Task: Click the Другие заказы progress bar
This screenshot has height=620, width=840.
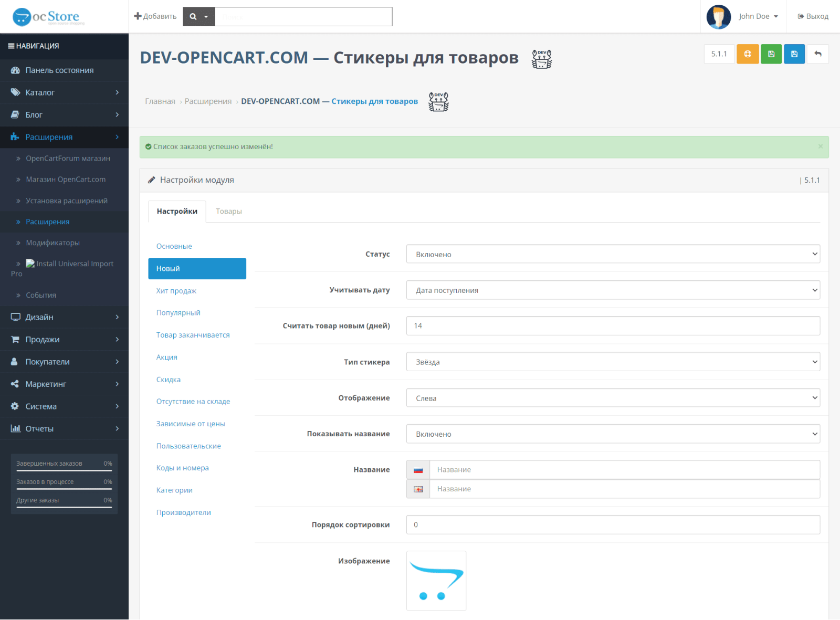Action: point(64,508)
